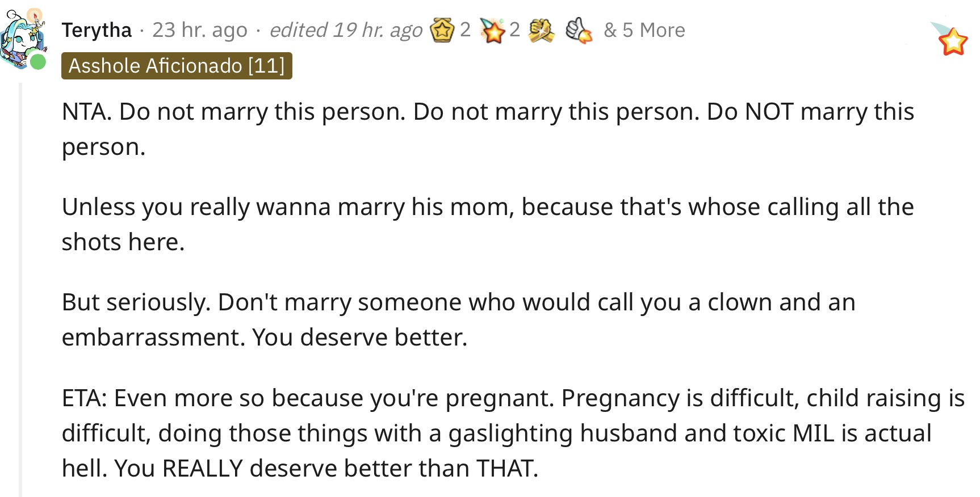Screen dimensions: 980x497
Task: Click the paragraph starting "NTA. Do not marry"
Action: point(488,129)
